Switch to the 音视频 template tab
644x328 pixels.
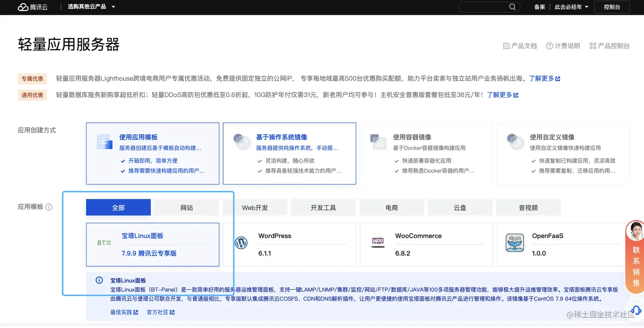coord(528,207)
